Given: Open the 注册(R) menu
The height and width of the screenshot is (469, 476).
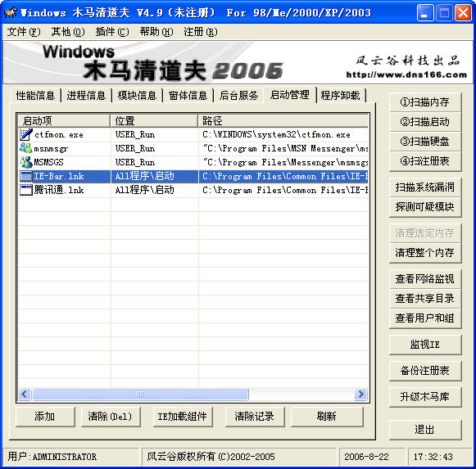Looking at the screenshot, I should 201,32.
